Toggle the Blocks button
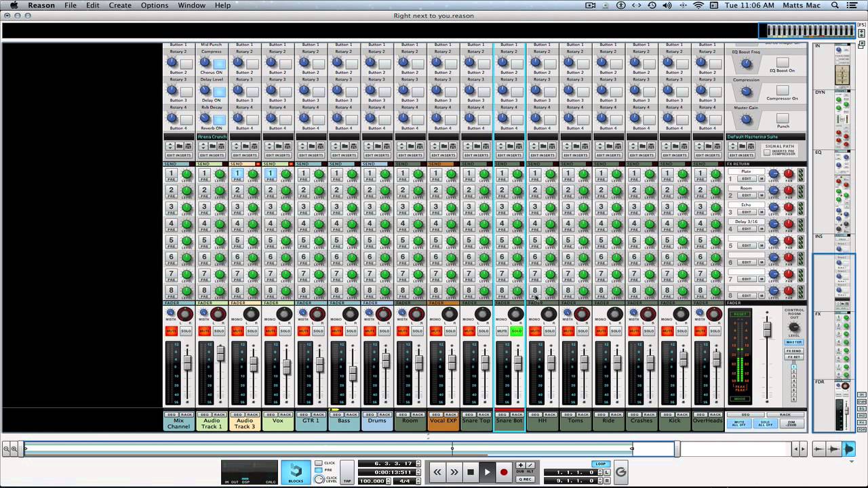The width and height of the screenshot is (868, 488). pyautogui.click(x=296, y=472)
